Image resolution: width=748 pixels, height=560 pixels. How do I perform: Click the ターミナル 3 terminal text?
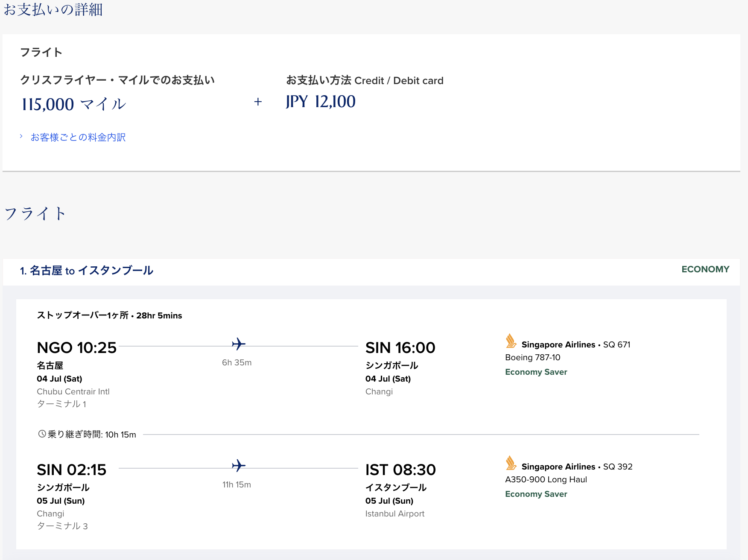coord(62,526)
